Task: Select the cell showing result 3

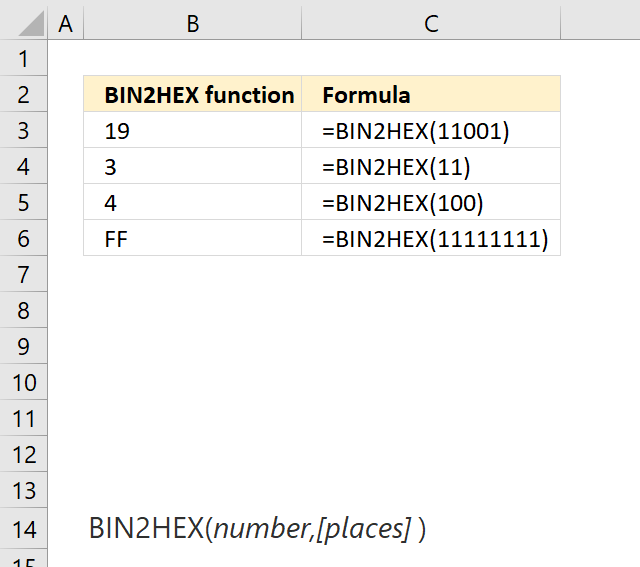Action: click(193, 166)
